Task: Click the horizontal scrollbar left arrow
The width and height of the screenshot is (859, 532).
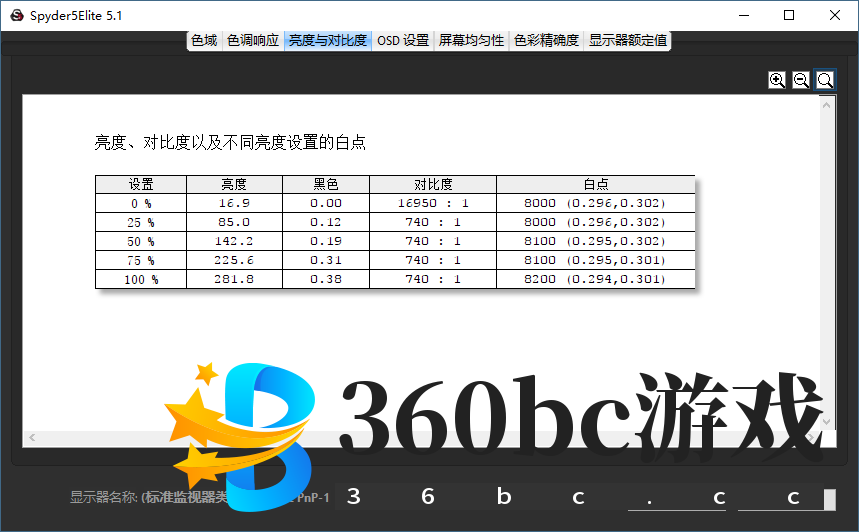Action: tap(32, 438)
